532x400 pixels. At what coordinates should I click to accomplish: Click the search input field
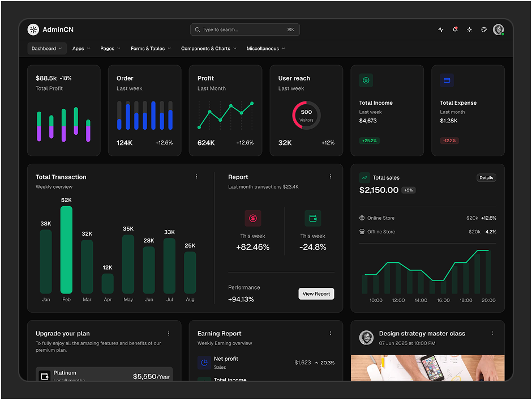coord(244,29)
